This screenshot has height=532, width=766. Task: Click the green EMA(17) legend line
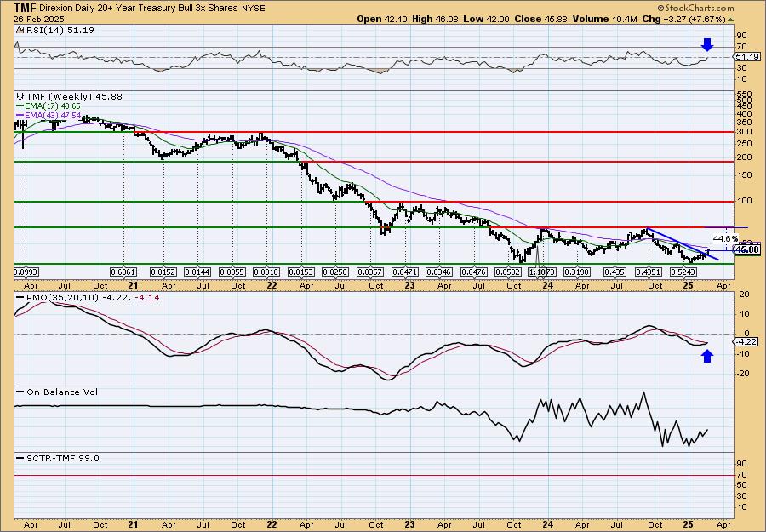click(20, 106)
